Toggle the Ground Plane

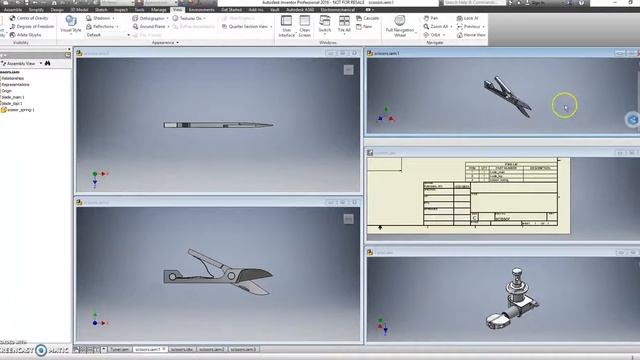(x=149, y=26)
